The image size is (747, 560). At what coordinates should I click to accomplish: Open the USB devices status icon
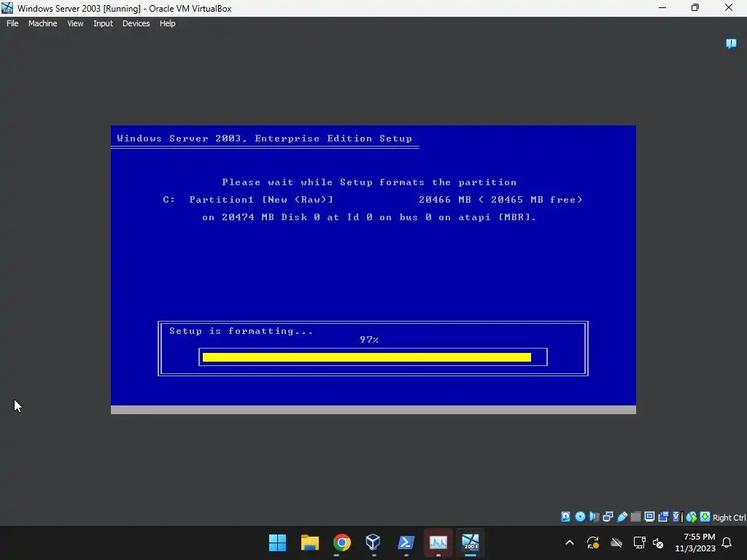pos(622,517)
